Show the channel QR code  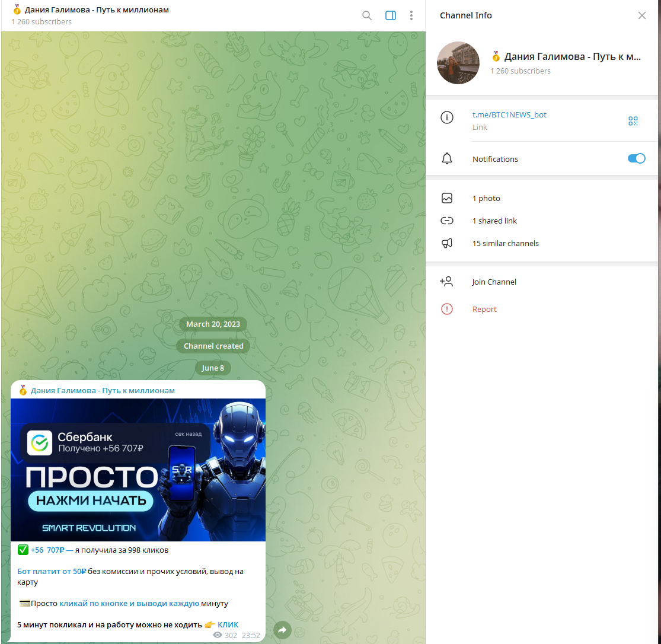pyautogui.click(x=633, y=121)
